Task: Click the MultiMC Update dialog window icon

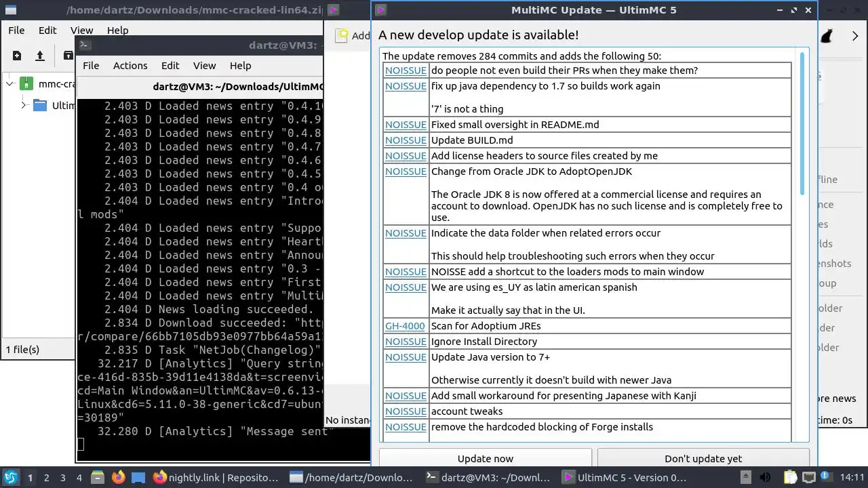Action: tap(380, 10)
